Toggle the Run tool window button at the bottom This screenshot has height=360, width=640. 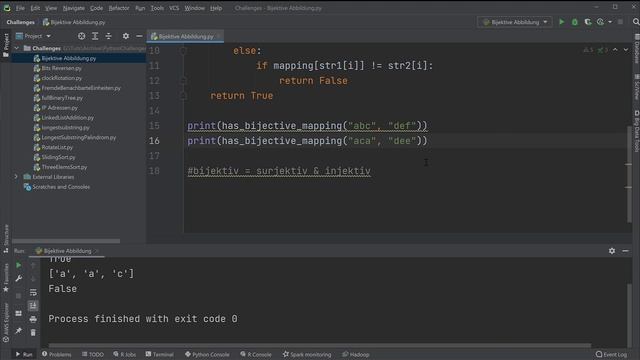(x=24, y=354)
